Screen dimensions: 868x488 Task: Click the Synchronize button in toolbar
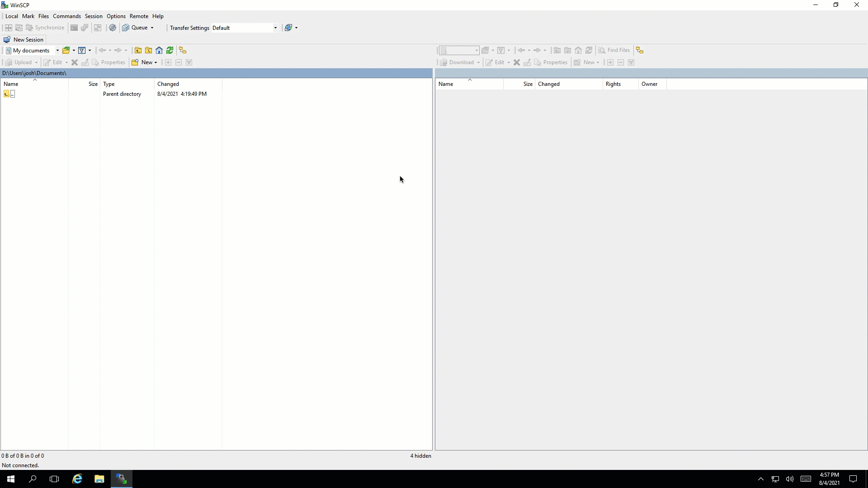click(45, 28)
